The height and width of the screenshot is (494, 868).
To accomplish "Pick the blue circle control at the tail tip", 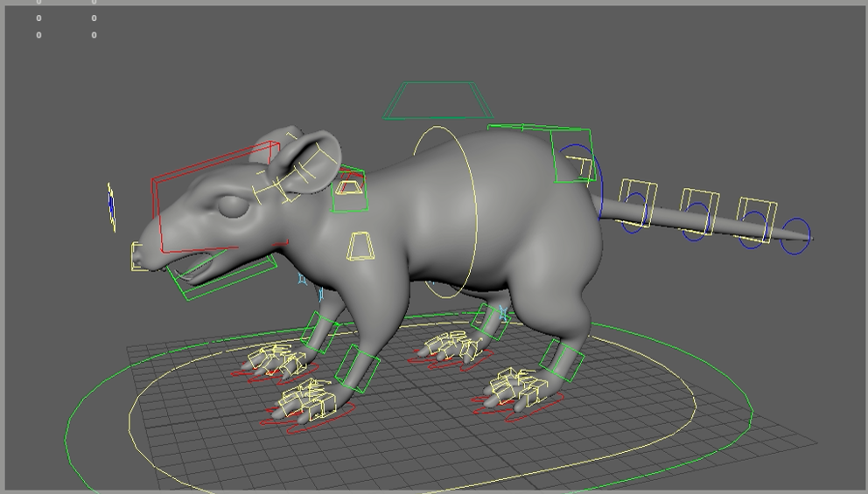I will [795, 236].
